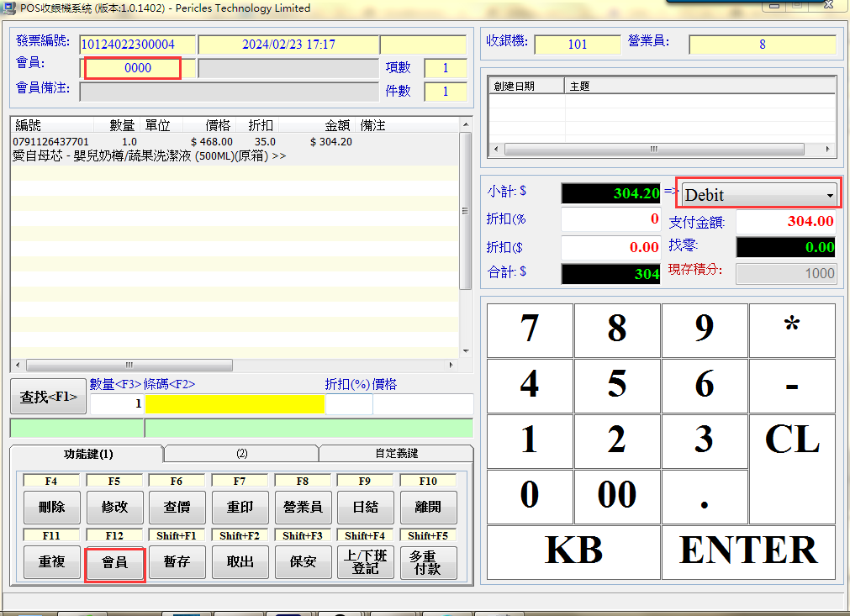850x616 pixels.
Task: Click the 會員 (F12) member button
Action: click(x=114, y=562)
